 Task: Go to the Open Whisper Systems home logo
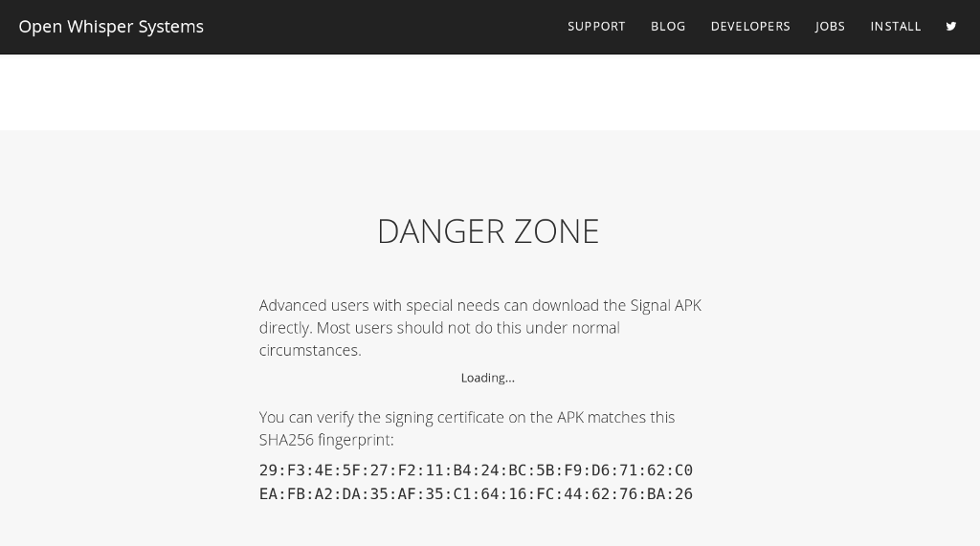(x=111, y=27)
